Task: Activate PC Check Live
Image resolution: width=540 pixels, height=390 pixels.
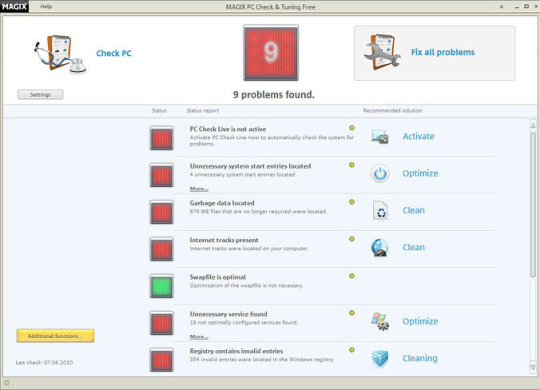Action: pos(418,136)
